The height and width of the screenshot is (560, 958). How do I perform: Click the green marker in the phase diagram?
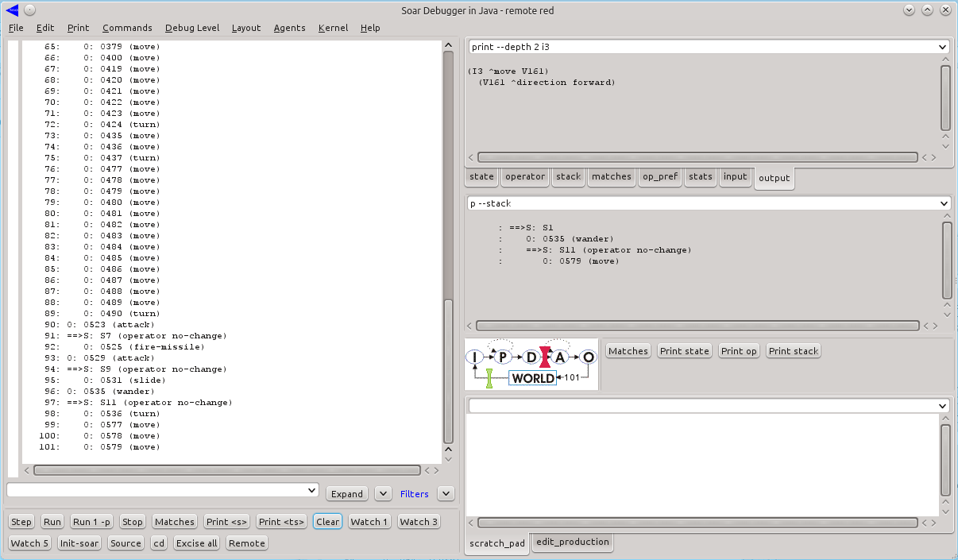(x=490, y=377)
